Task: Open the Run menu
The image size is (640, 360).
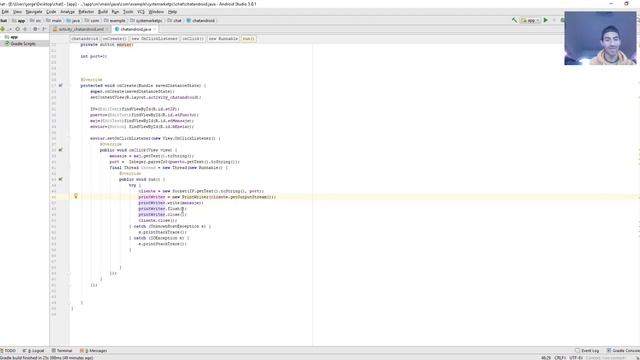Action: point(115,12)
